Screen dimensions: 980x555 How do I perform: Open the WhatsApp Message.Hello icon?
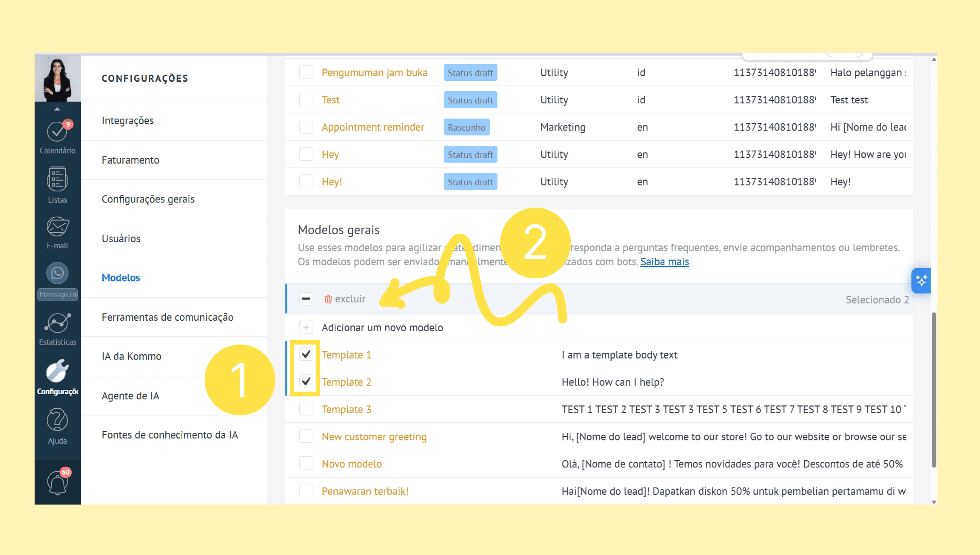click(57, 274)
